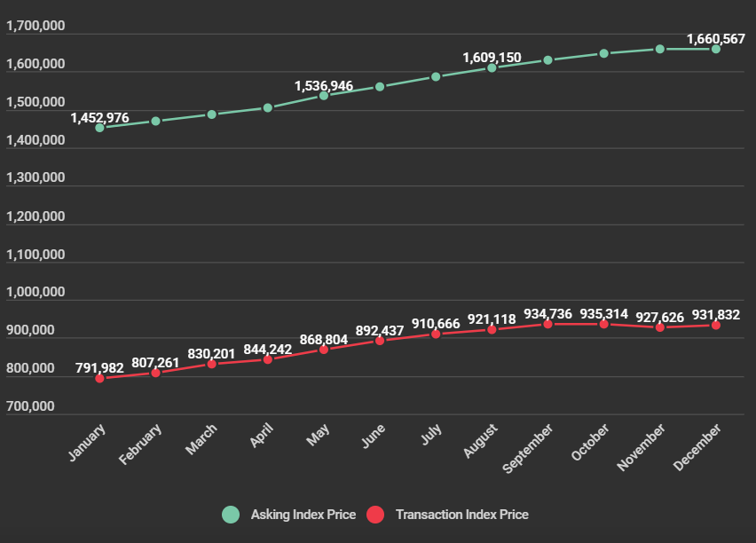Select the December asking price point 1,660,567
This screenshot has height=543, width=756.
(716, 49)
